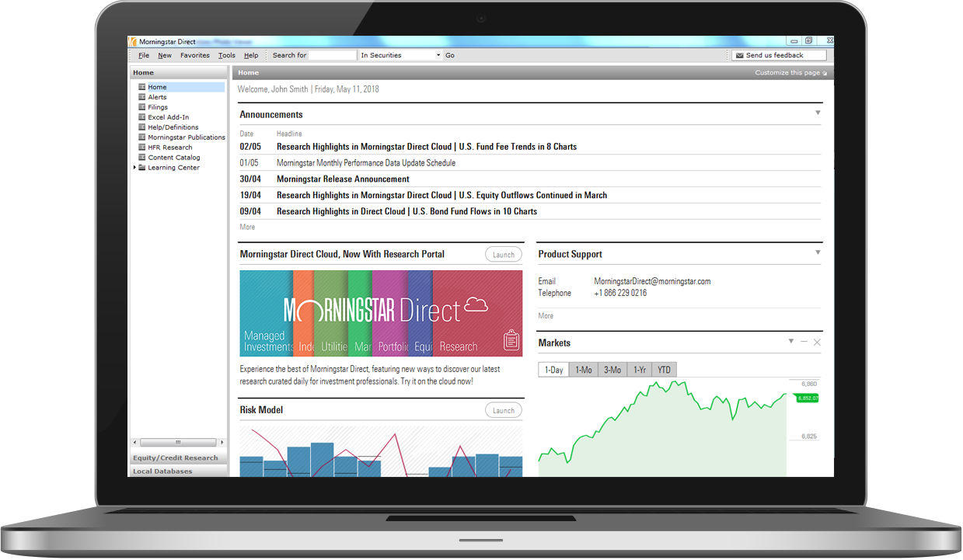Click the Filings page icon in sidebar
This screenshot has height=560, width=963.
coord(141,107)
